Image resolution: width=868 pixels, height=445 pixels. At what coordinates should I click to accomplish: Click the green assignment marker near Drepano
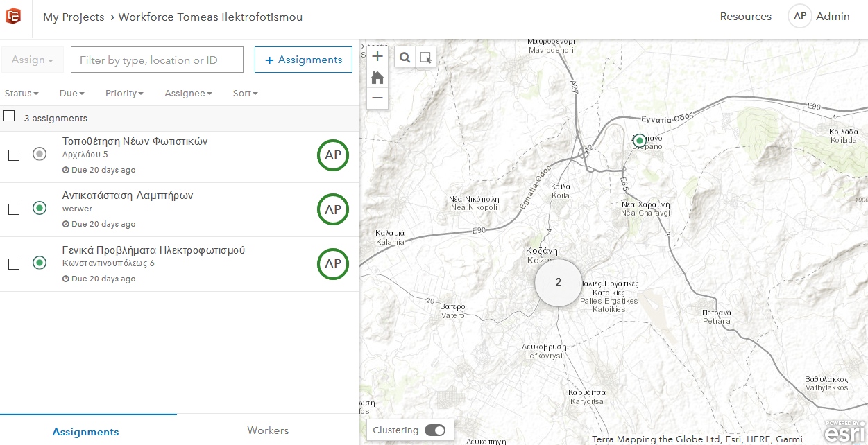[x=640, y=140]
